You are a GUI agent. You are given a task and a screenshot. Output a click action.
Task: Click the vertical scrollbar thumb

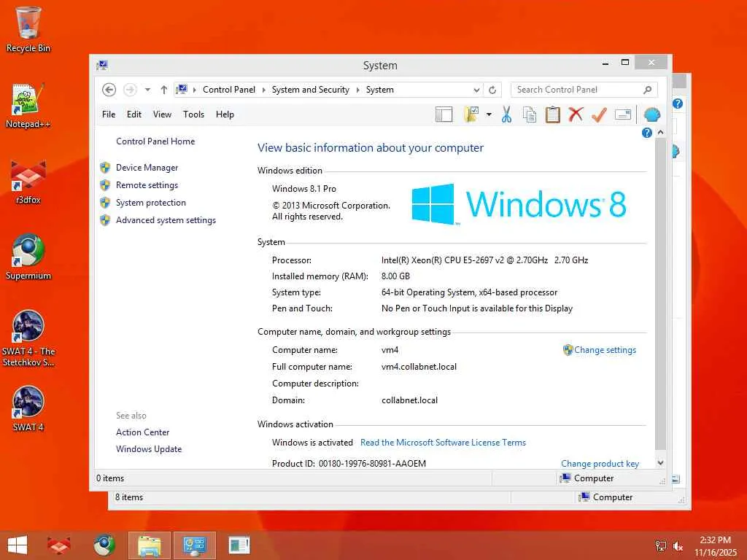coord(660,294)
